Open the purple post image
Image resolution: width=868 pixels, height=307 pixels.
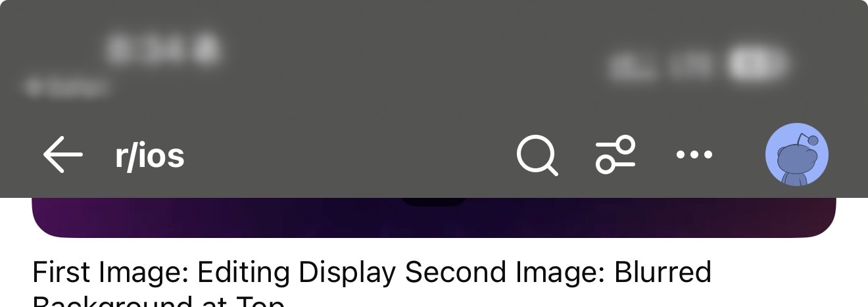(x=434, y=218)
